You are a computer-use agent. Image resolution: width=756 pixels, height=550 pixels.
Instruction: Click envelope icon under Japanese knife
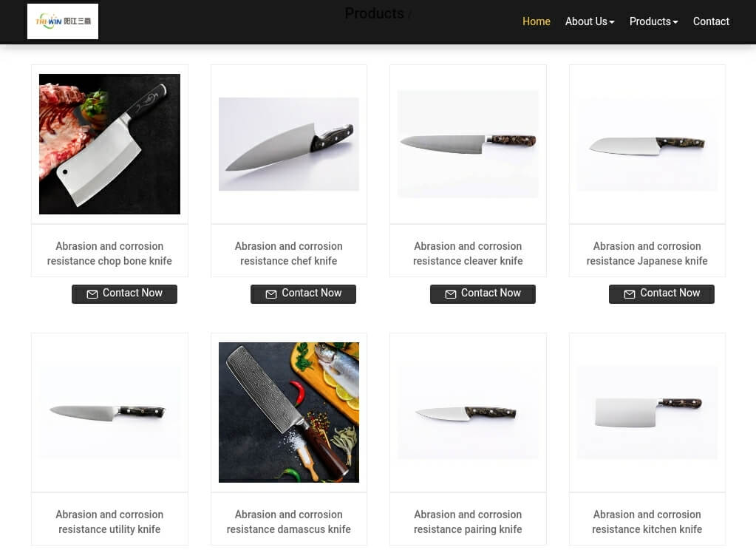coord(629,293)
